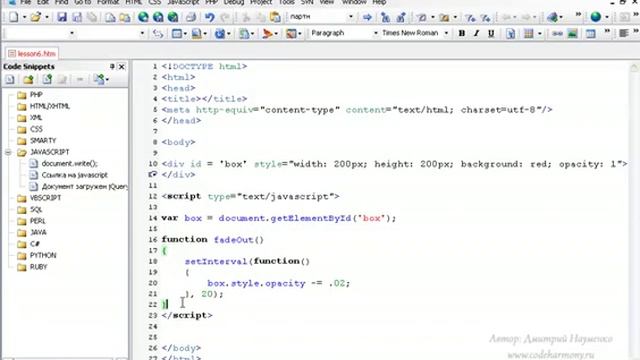This screenshot has width=640, height=360.
Task: Pin the Code Snippets panel
Action: click(112, 67)
